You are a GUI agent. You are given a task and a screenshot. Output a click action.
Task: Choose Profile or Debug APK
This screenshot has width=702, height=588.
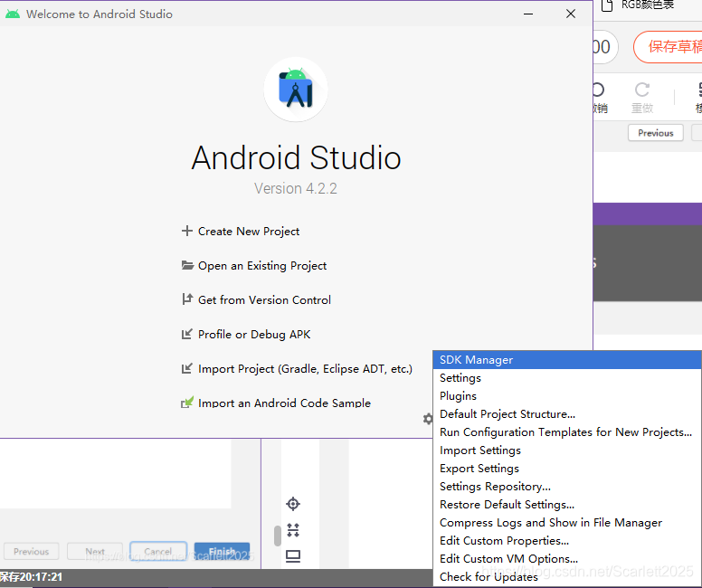(x=254, y=334)
